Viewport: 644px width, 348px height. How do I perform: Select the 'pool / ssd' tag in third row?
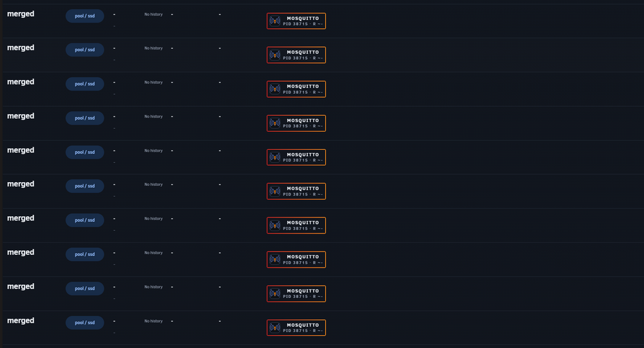(84, 84)
